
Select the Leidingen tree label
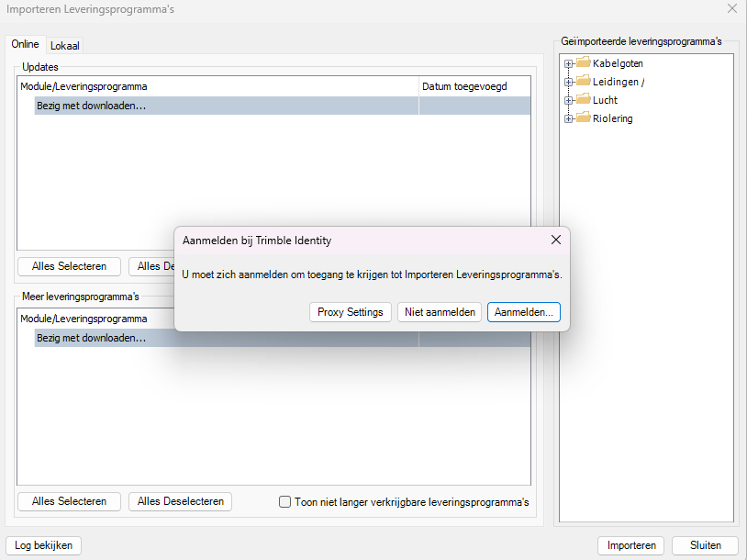coord(619,82)
